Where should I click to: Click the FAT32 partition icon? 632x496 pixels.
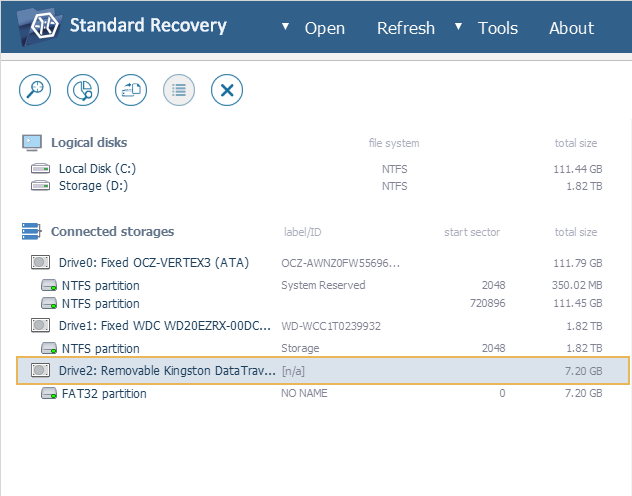click(x=49, y=393)
